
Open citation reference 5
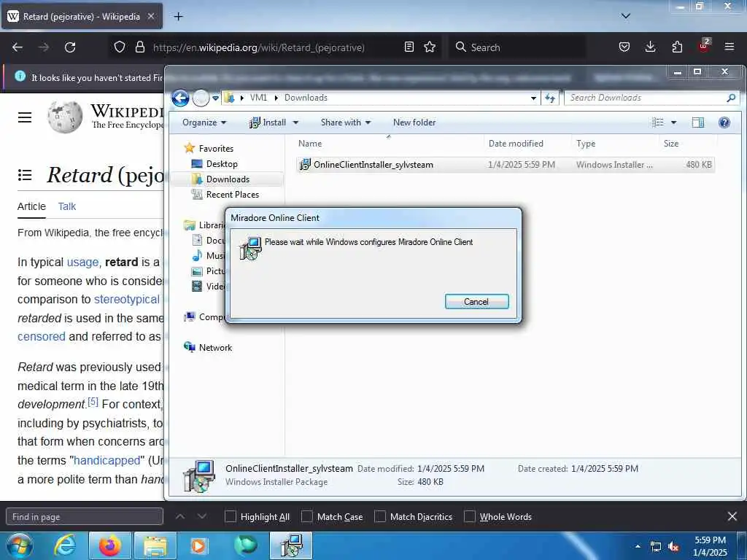point(93,402)
